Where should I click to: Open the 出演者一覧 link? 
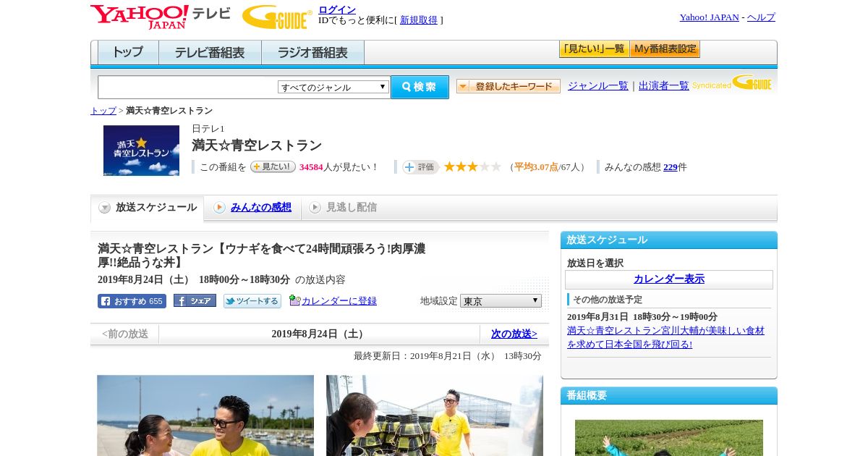[x=664, y=85]
